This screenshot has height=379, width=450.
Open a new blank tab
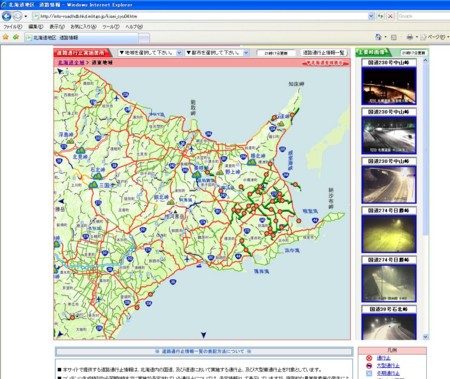144,38
